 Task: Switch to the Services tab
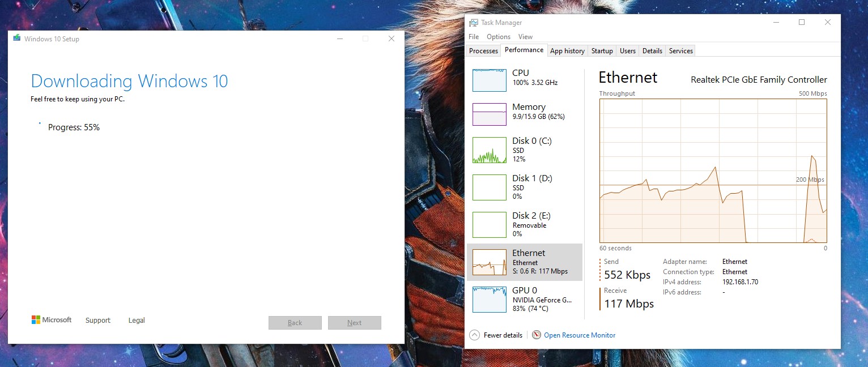tap(680, 51)
